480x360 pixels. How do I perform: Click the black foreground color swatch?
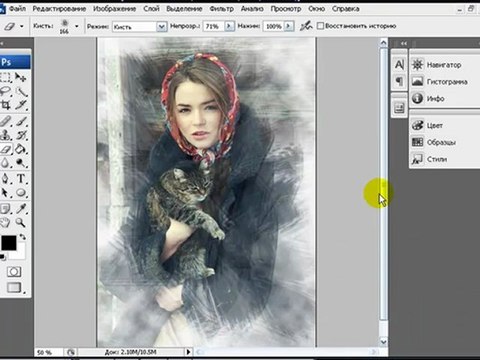click(8, 243)
